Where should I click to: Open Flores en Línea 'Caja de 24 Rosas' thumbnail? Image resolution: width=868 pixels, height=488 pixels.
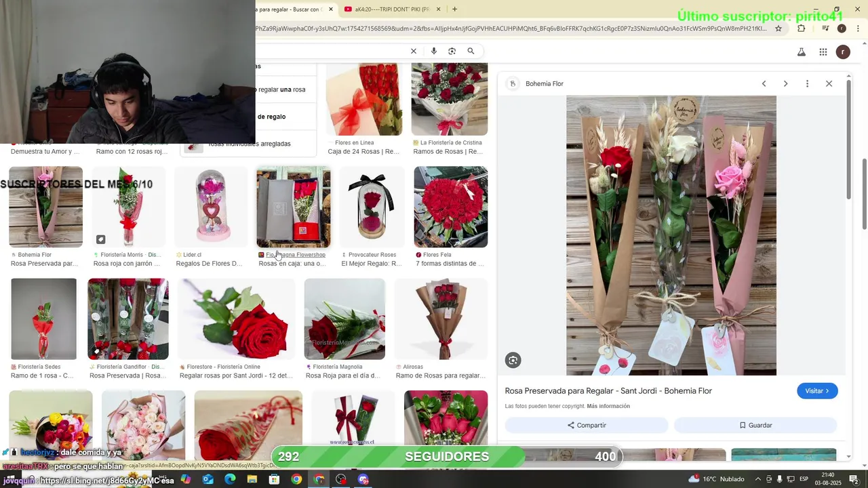[364, 99]
